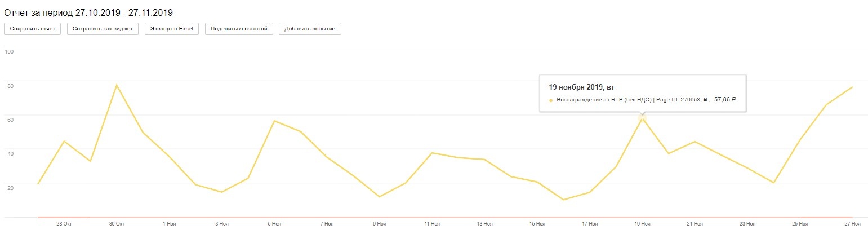868x234 pixels.
Task: Click the lowest yellow point near 16 Ноя
Action: [x=563, y=200]
